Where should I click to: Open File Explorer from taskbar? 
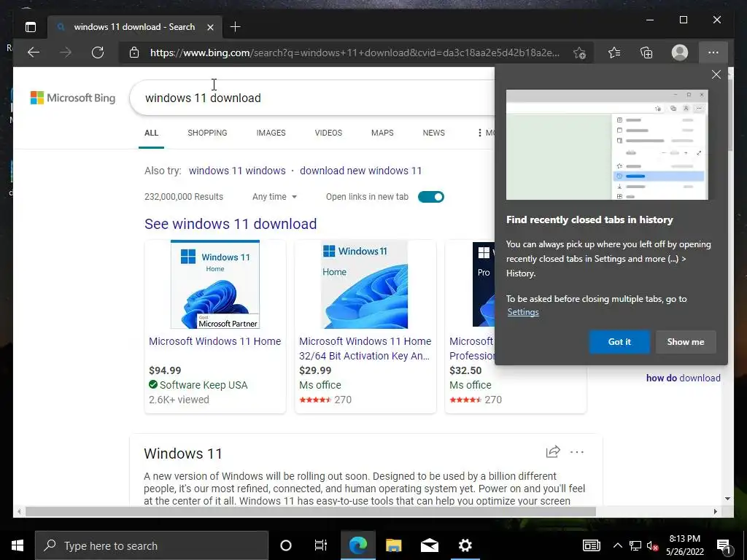pos(393,545)
